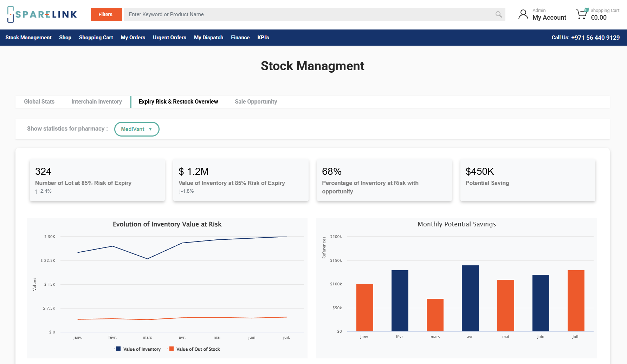Viewport: 627px width, 364px height.
Task: Click the $450K Potential Saving card
Action: (x=528, y=180)
